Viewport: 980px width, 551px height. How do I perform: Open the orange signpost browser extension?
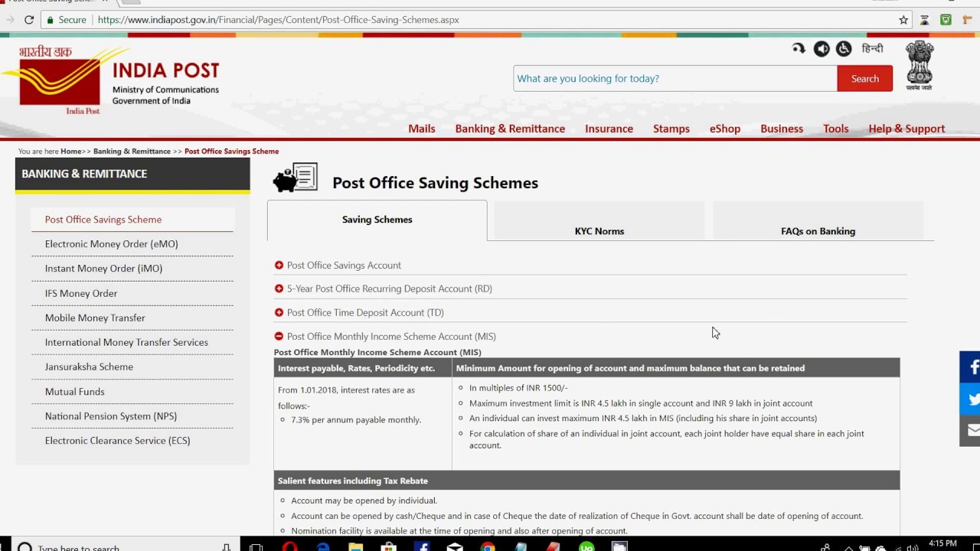coord(968,20)
